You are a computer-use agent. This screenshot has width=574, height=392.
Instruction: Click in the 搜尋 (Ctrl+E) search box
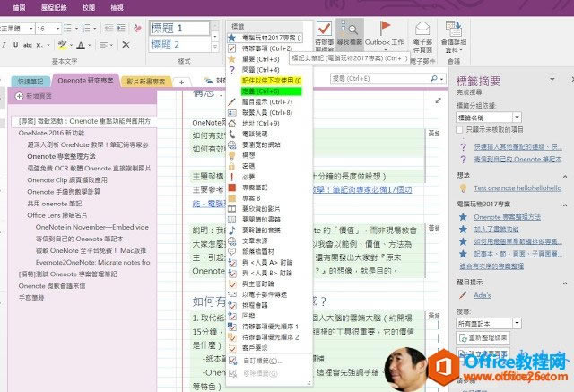tap(379, 78)
